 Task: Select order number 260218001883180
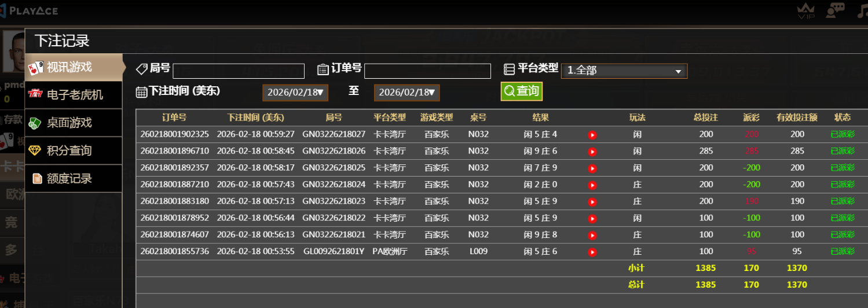click(174, 202)
